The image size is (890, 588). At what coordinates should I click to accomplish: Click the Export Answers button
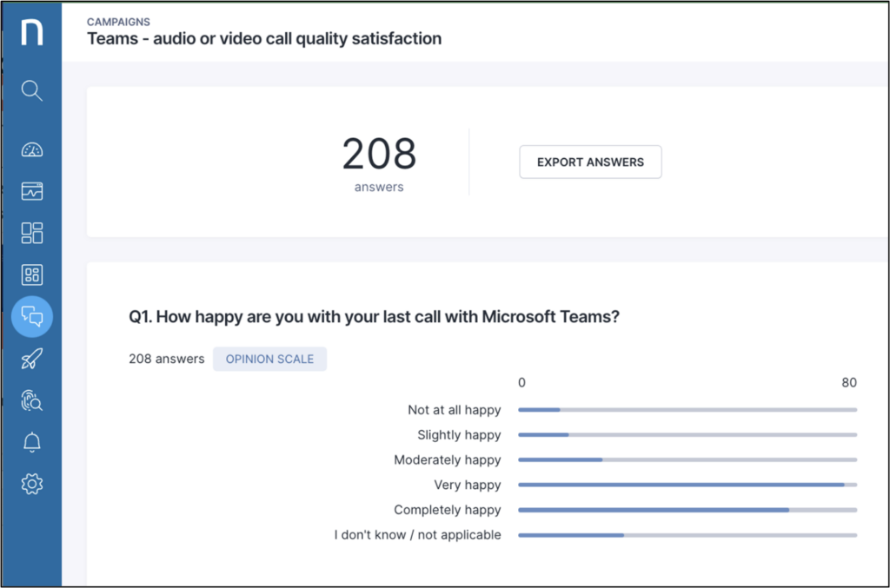click(590, 162)
